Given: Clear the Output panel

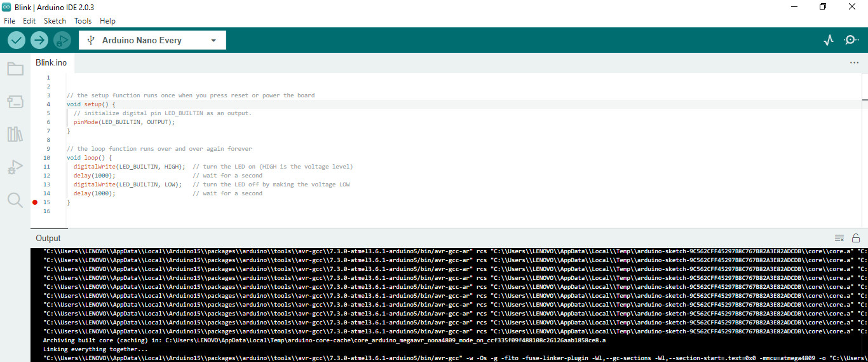Looking at the screenshot, I should (x=839, y=238).
